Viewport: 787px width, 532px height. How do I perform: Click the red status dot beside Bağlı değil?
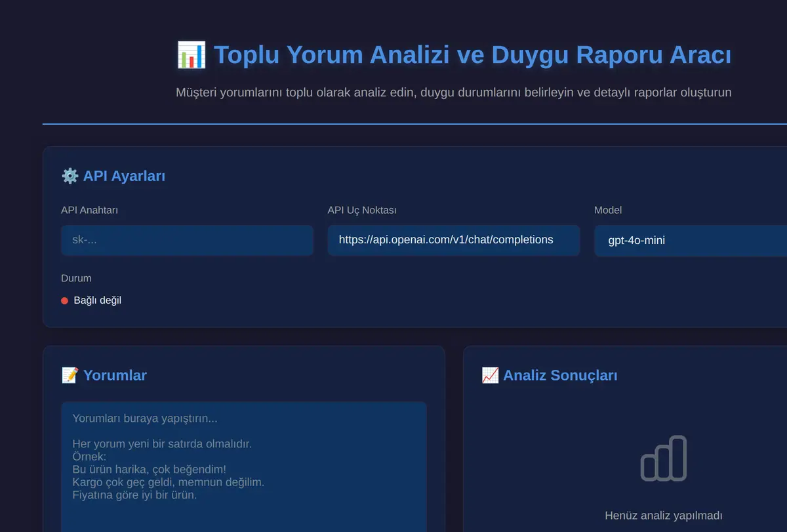64,300
